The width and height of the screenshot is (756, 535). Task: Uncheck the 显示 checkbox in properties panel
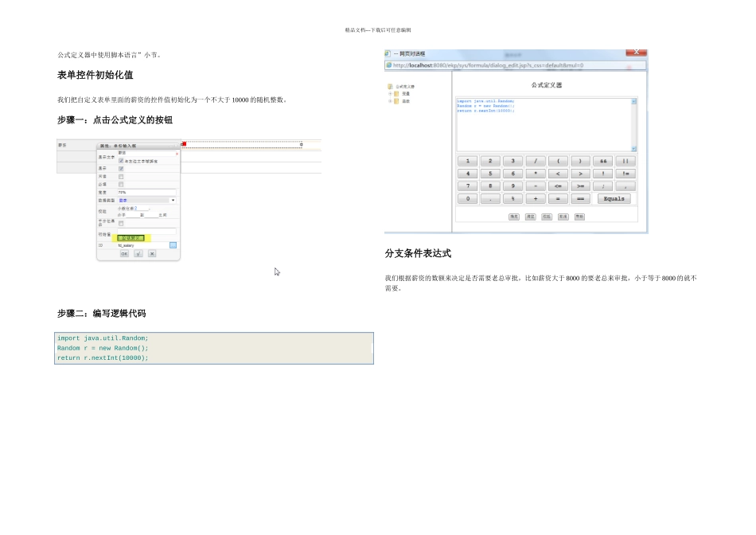[x=121, y=169]
